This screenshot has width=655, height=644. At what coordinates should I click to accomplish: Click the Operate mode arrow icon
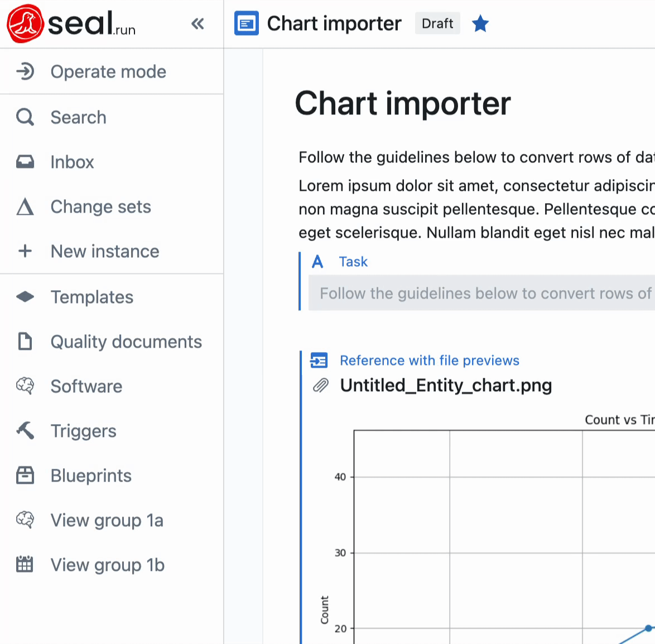25,71
